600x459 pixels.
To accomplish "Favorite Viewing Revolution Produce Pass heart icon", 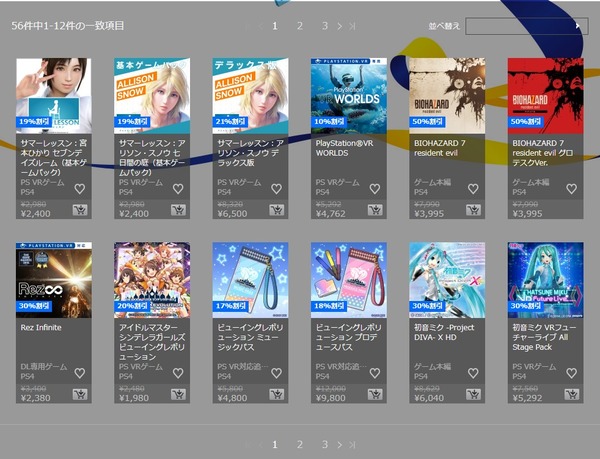I will [x=375, y=373].
